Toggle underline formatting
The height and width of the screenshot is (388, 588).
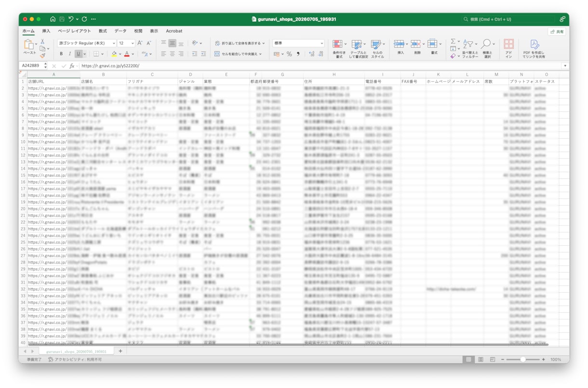click(78, 54)
